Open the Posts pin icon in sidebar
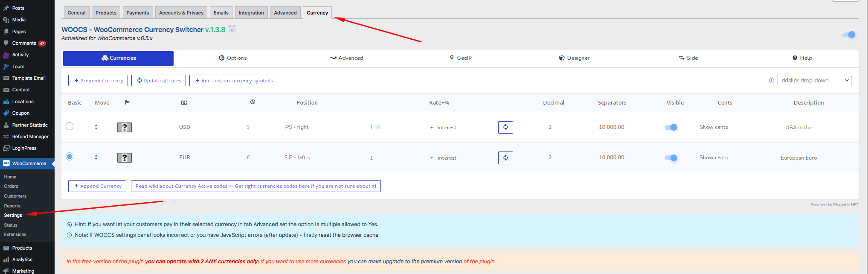 click(6, 8)
